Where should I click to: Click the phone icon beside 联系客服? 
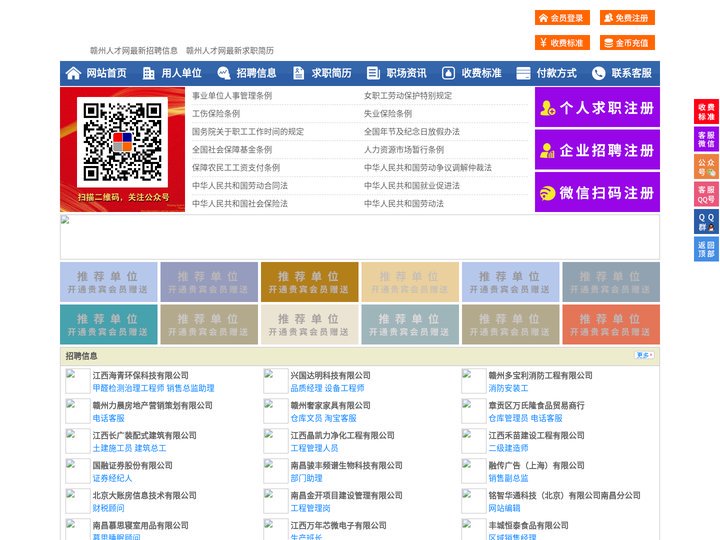[598, 73]
